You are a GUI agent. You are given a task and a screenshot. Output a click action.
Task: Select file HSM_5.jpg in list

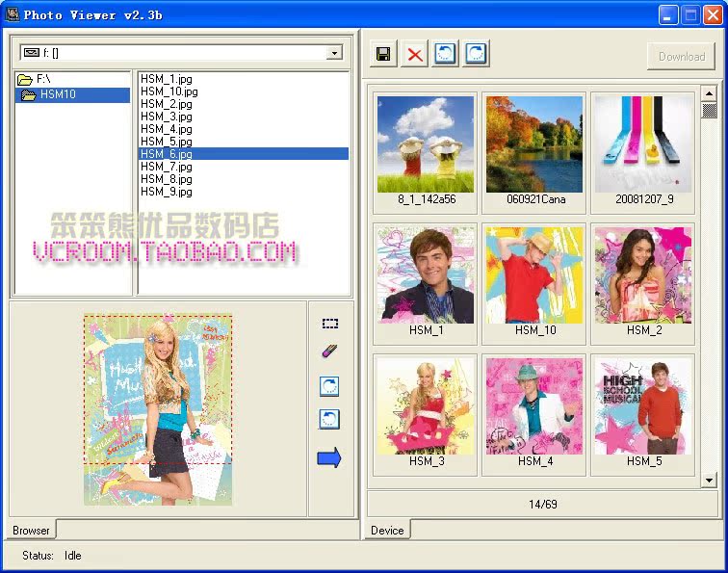click(167, 142)
